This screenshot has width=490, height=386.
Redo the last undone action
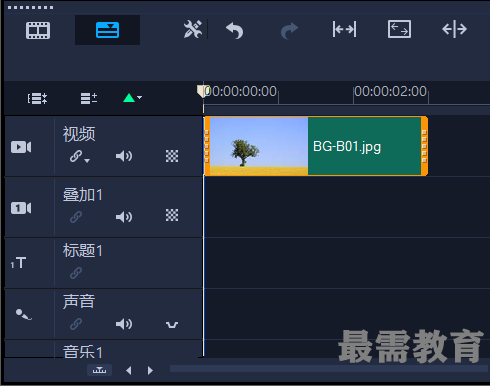(289, 31)
